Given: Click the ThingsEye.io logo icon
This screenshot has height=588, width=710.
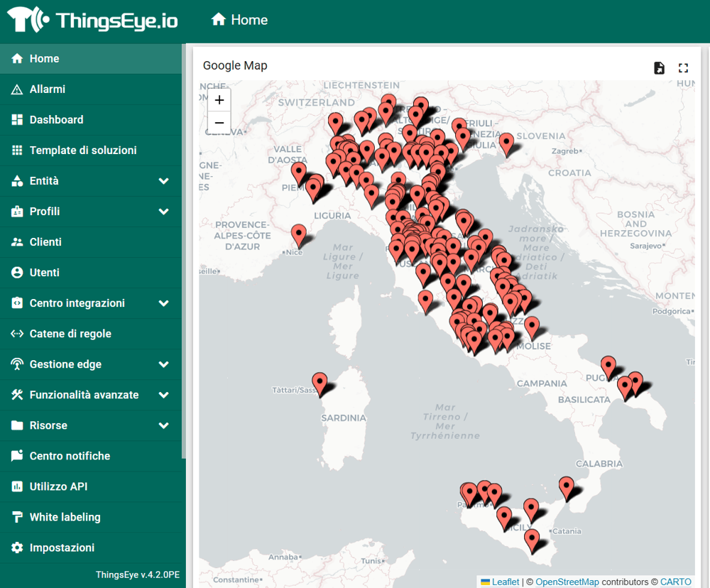Looking at the screenshot, I should (x=28, y=20).
